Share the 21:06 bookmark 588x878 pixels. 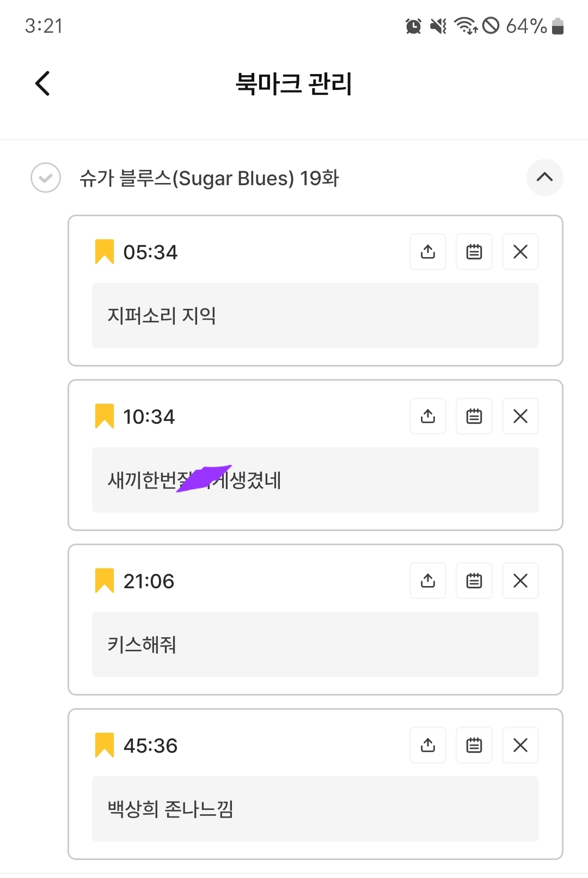pyautogui.click(x=428, y=581)
